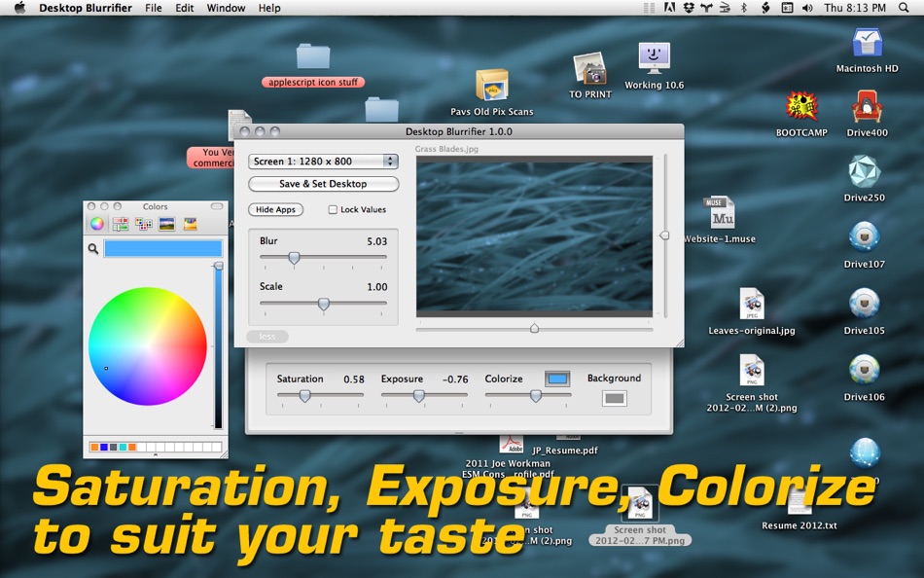
Task: Select the Website-1.muse file icon
Action: click(720, 213)
